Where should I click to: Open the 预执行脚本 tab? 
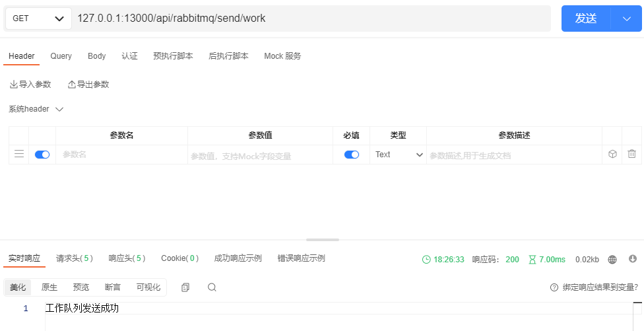click(173, 56)
